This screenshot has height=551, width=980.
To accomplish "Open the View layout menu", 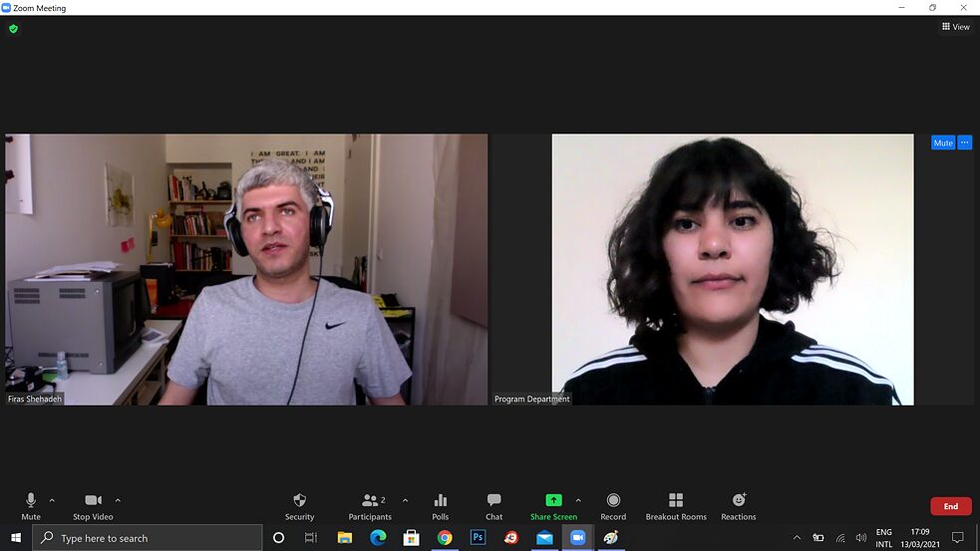I will tap(955, 27).
